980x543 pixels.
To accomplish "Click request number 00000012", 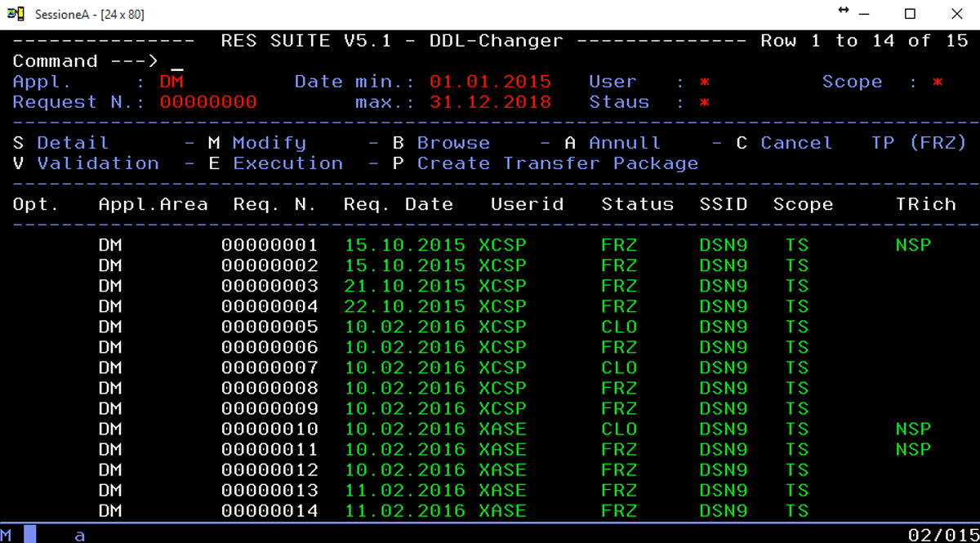I will tap(269, 470).
